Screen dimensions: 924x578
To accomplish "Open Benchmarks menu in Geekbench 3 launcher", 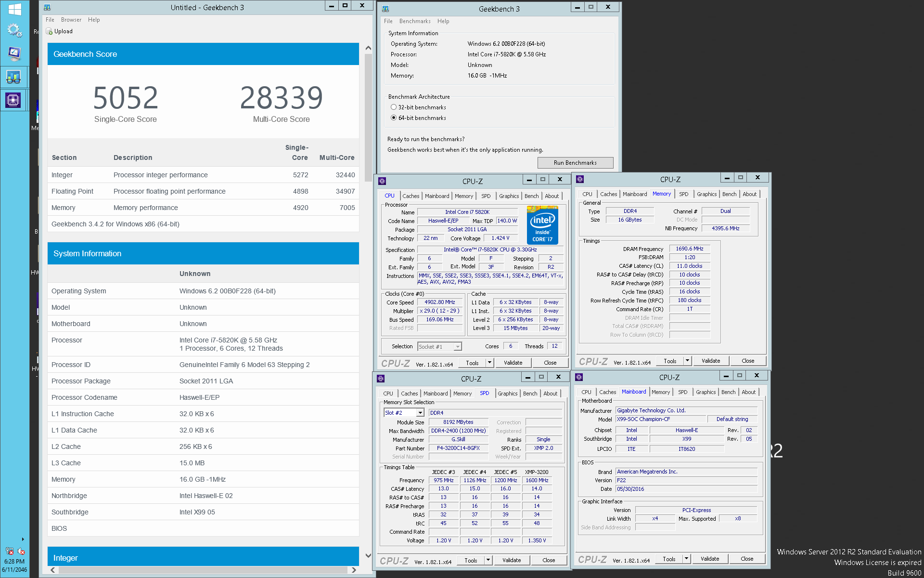I will 415,21.
